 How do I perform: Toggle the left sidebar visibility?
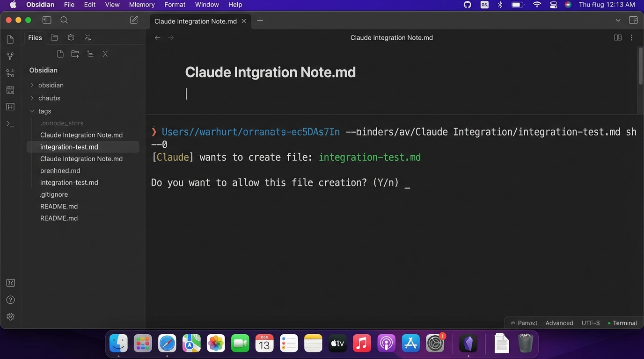(x=46, y=20)
